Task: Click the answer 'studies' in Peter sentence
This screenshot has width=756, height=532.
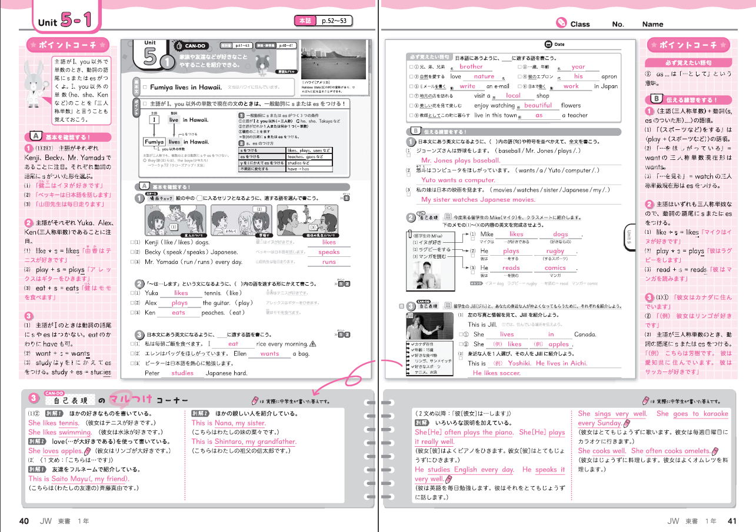Action: (182, 373)
